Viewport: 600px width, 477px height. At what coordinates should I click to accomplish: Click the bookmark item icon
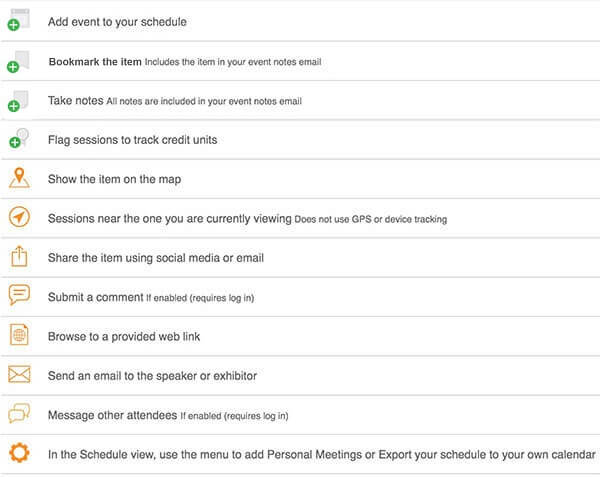[x=18, y=62]
